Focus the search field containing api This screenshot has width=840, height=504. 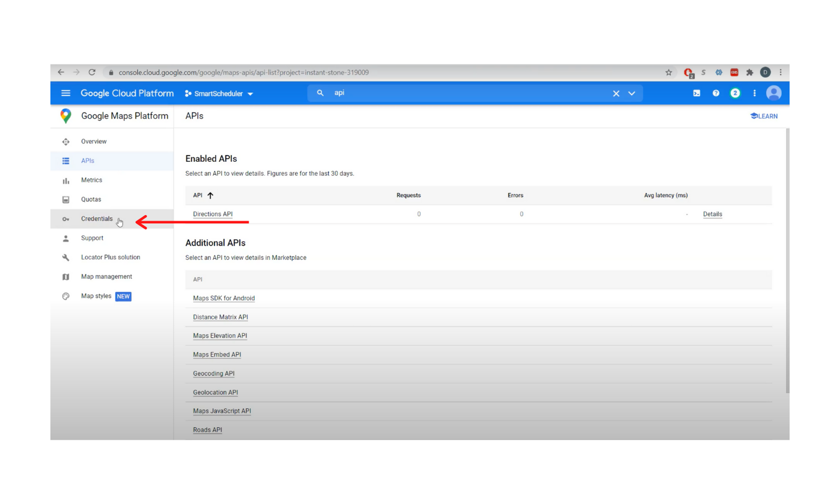click(x=465, y=94)
